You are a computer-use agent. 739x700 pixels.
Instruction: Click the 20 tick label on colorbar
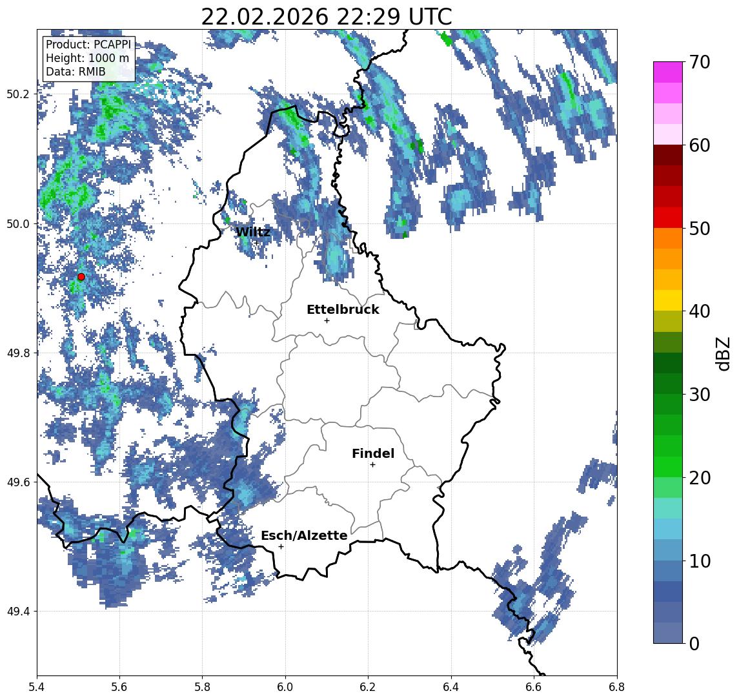[700, 477]
